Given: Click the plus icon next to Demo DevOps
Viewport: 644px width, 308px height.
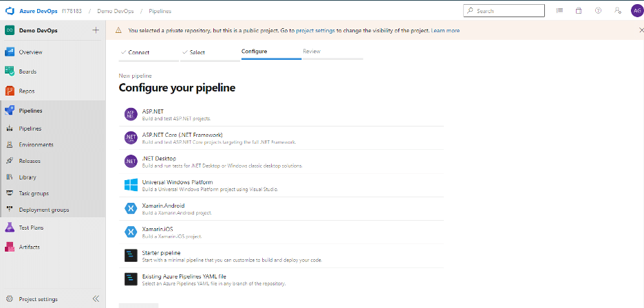Looking at the screenshot, I should pos(96,30).
